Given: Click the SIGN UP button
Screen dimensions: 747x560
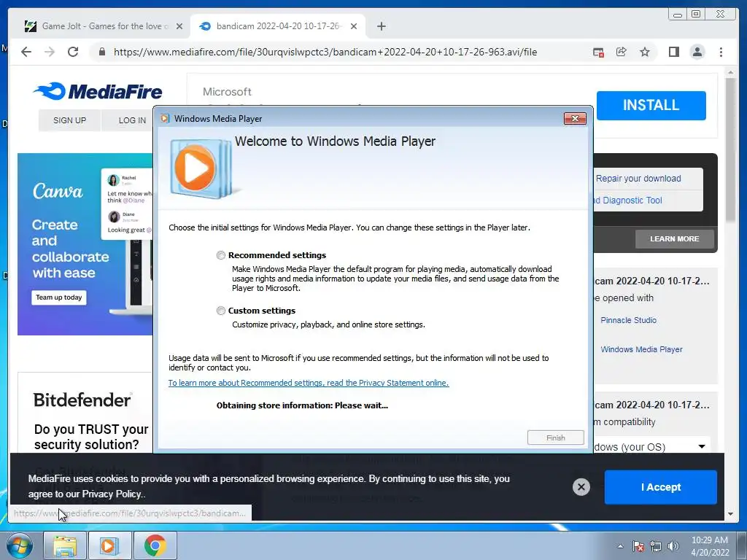Looking at the screenshot, I should point(69,120).
